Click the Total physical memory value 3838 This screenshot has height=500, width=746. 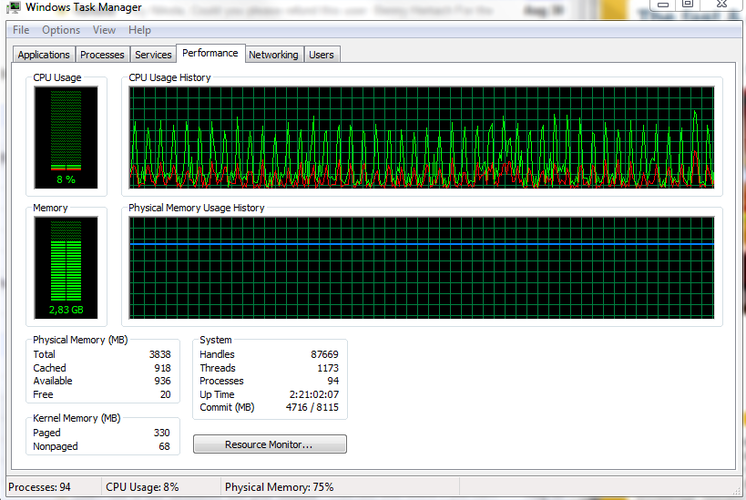[x=160, y=354]
